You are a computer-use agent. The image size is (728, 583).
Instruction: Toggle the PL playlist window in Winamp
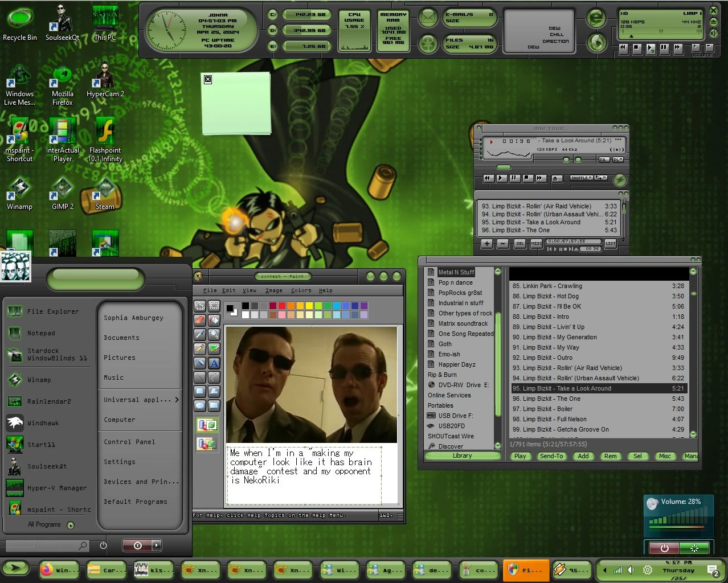(x=617, y=160)
